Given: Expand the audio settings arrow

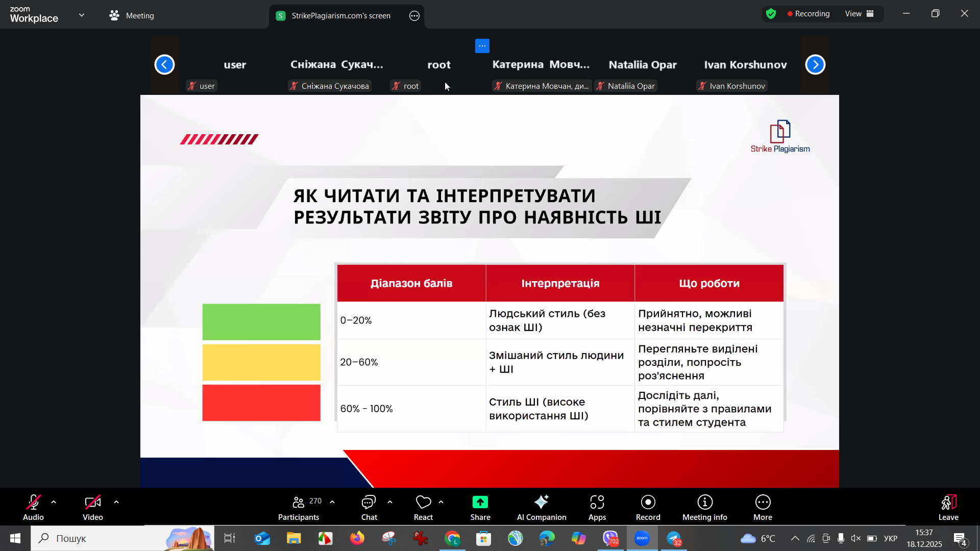Looking at the screenshot, I should click(54, 502).
